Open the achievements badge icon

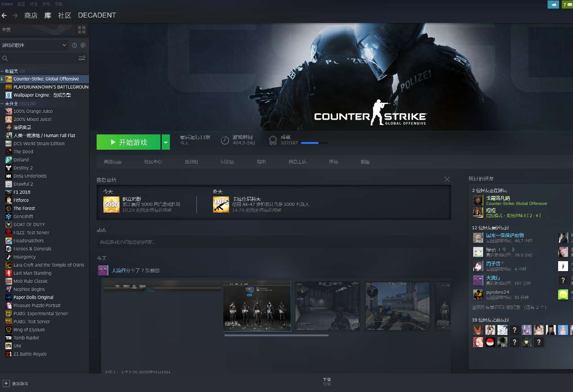point(273,140)
